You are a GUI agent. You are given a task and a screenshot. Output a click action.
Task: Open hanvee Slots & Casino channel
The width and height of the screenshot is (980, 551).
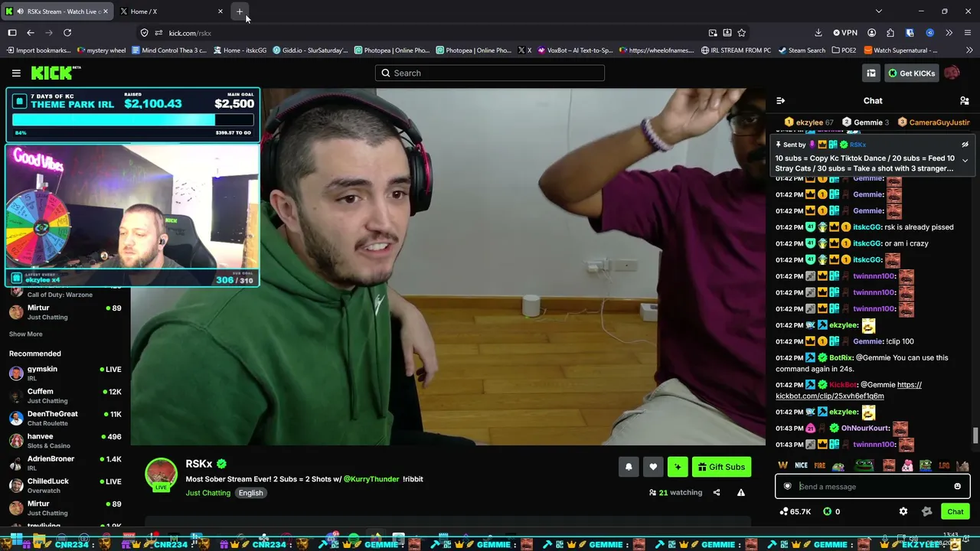pyautogui.click(x=65, y=441)
